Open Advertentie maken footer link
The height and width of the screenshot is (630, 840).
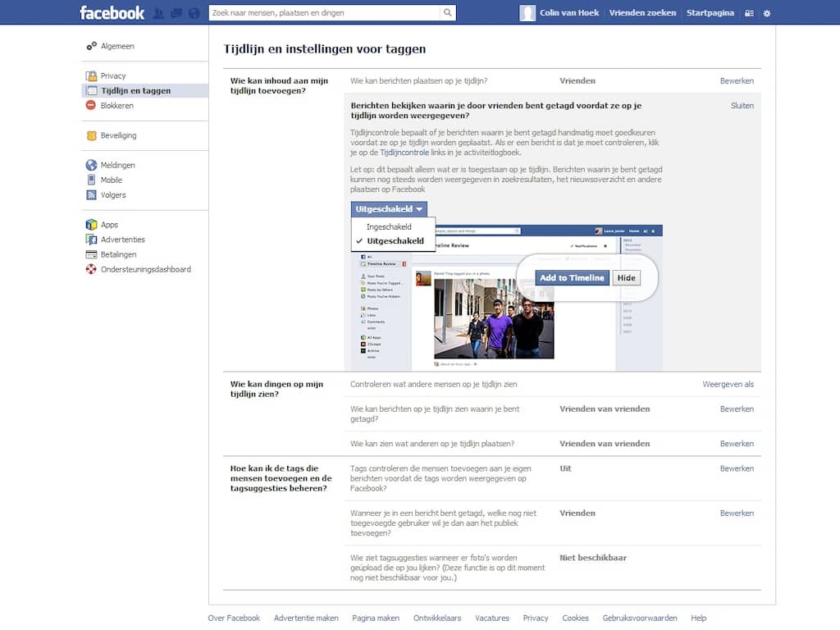point(306,618)
